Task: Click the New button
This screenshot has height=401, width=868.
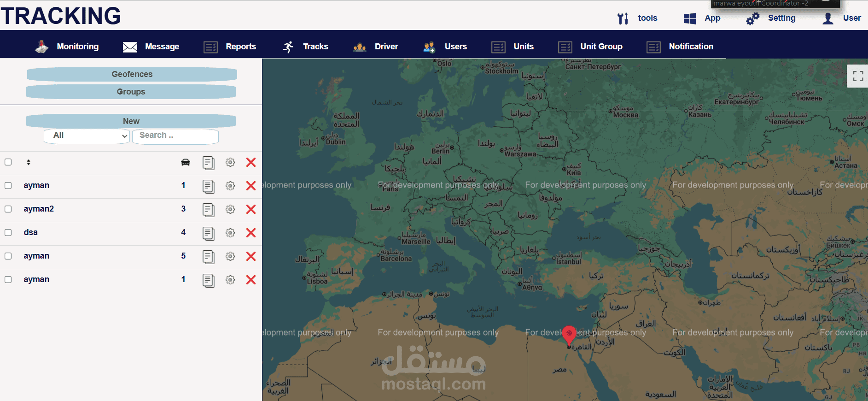Action: coord(131,121)
